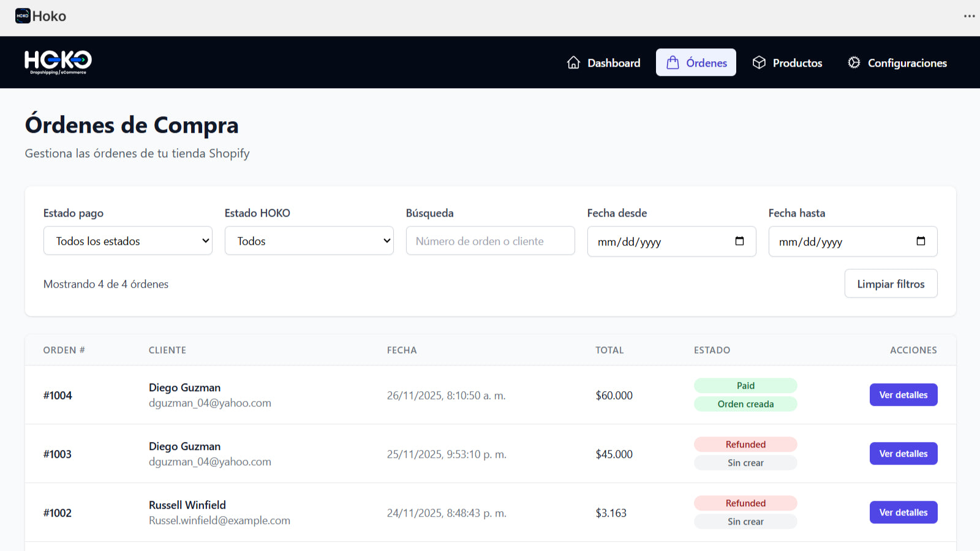Click the FECHA column header

(402, 350)
